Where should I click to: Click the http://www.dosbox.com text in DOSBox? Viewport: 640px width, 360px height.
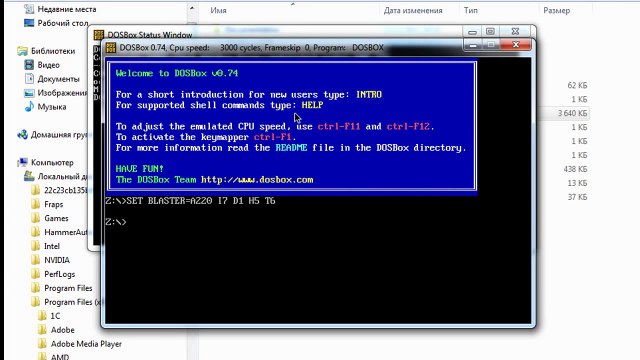pyautogui.click(x=257, y=180)
